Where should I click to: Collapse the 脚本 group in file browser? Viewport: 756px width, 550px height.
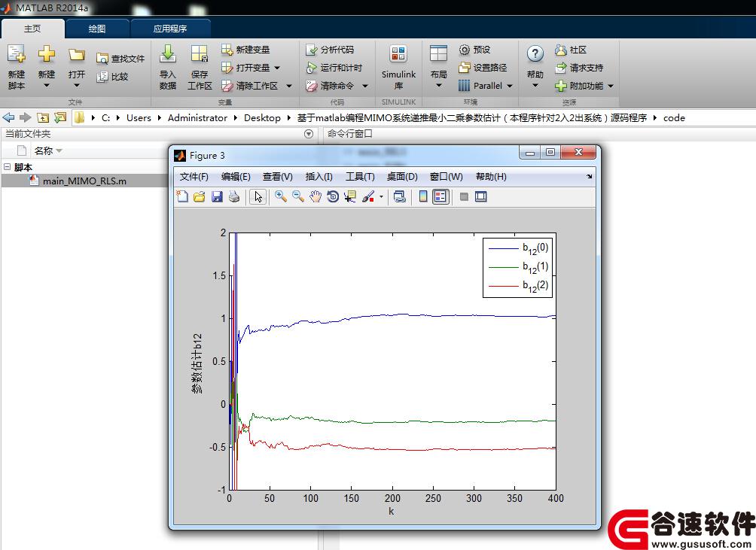tap(8, 167)
